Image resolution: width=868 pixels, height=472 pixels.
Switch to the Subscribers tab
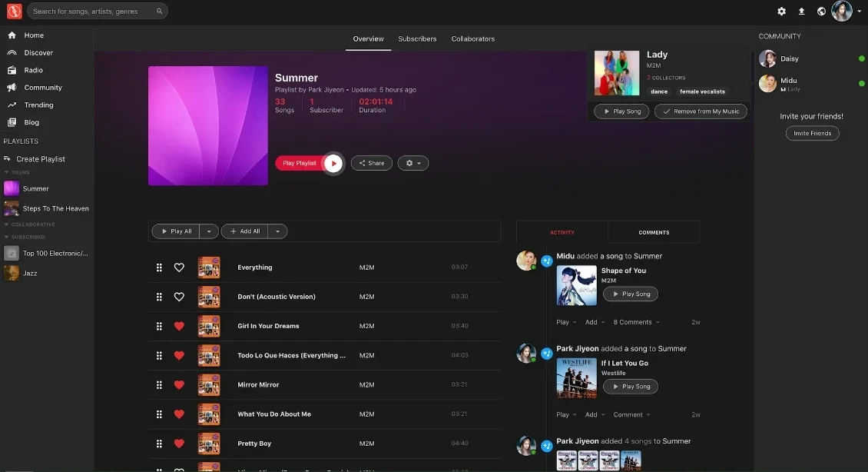tap(417, 38)
